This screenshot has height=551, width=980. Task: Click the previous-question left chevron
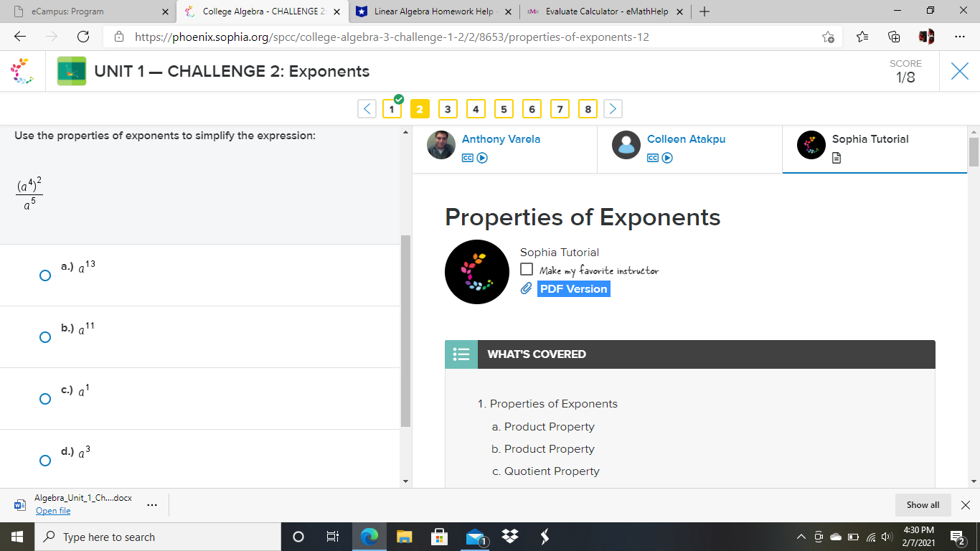pyautogui.click(x=367, y=108)
